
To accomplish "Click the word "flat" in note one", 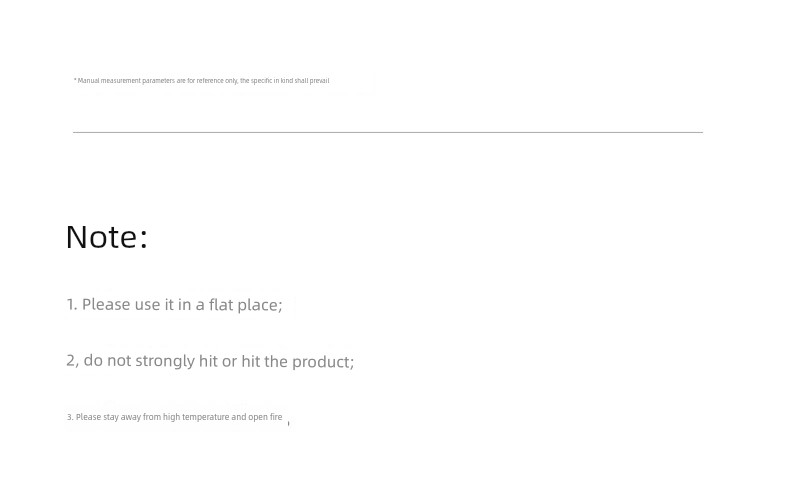I will 221,304.
